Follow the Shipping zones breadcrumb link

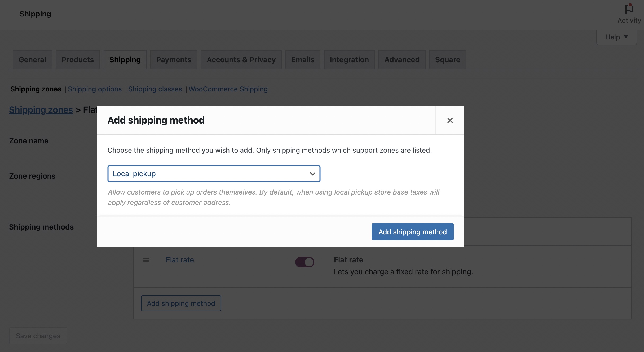pos(41,110)
